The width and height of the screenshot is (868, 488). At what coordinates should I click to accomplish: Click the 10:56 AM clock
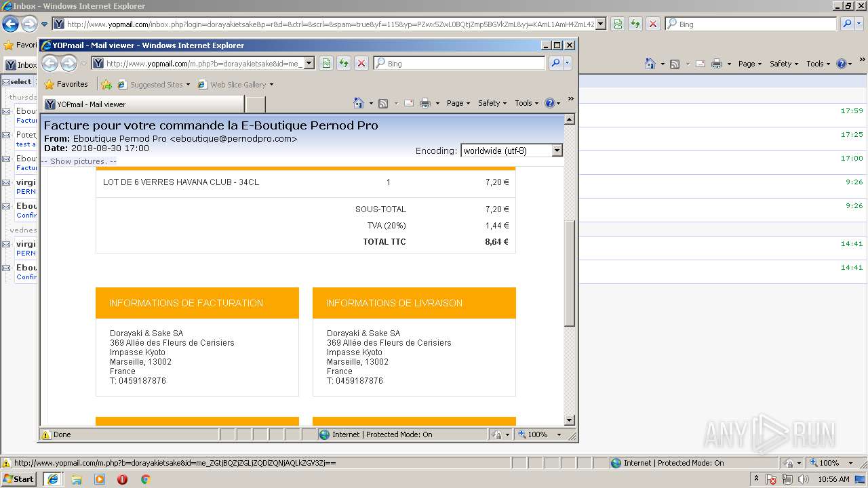834,479
